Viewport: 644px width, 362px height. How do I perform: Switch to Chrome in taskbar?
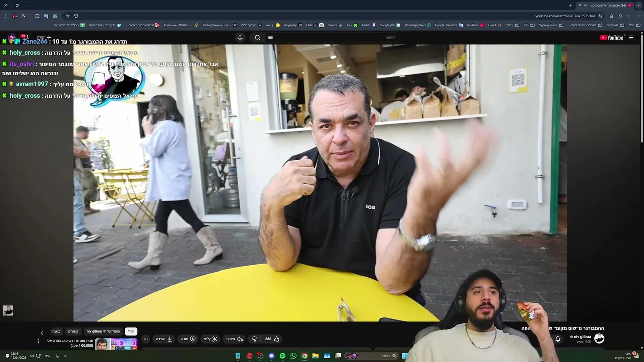(x=304, y=356)
